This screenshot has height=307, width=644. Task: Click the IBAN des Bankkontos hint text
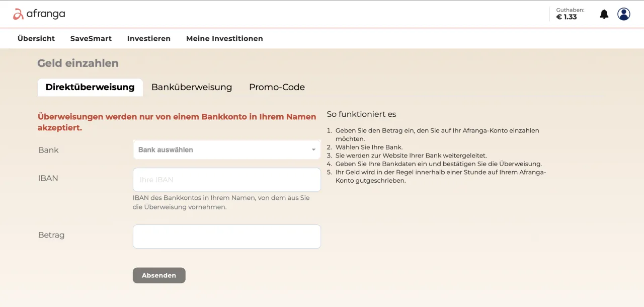point(221,202)
